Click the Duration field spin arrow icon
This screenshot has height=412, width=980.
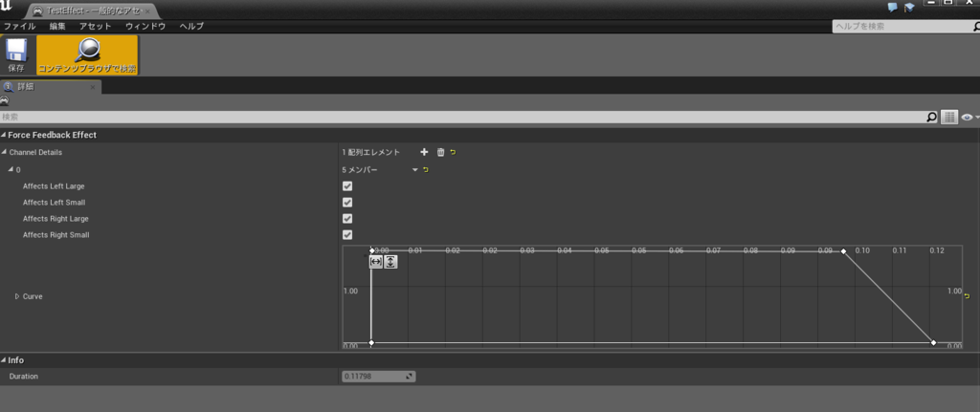(409, 377)
